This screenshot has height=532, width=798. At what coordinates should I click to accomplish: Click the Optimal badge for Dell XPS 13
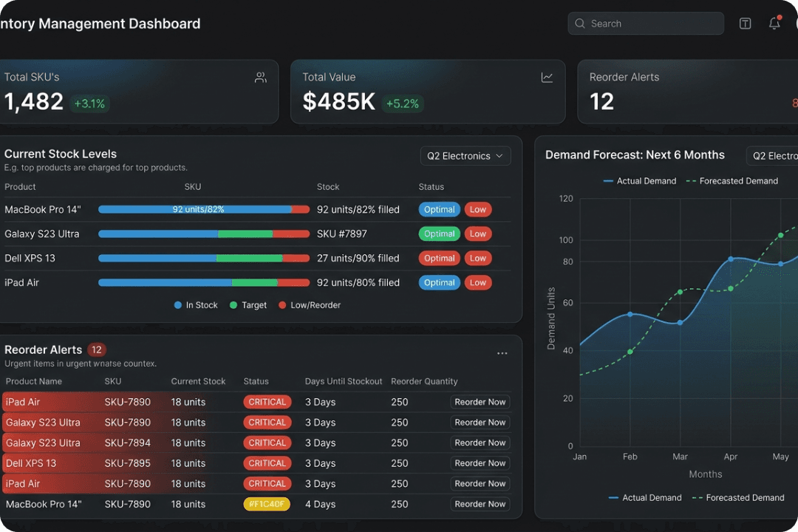click(439, 258)
